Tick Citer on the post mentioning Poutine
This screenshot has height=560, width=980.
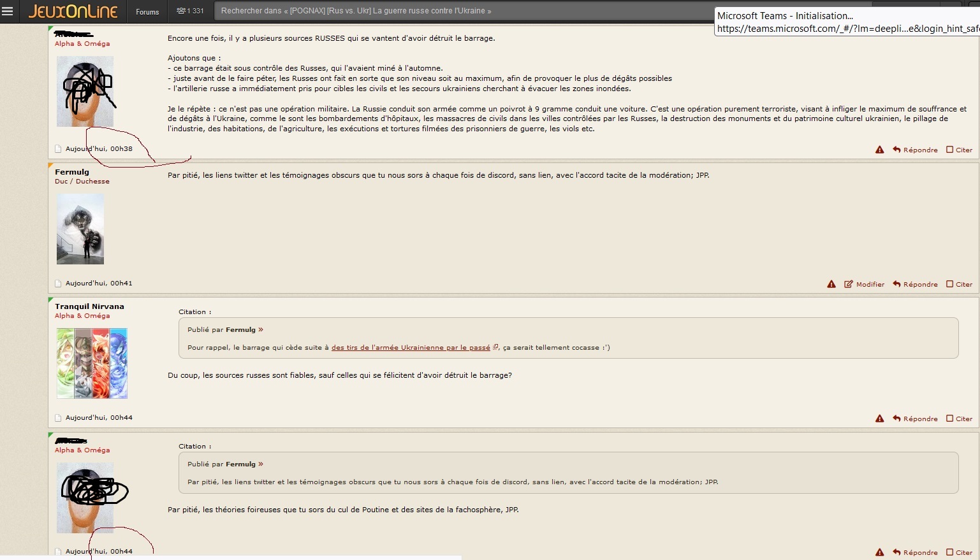pyautogui.click(x=959, y=552)
